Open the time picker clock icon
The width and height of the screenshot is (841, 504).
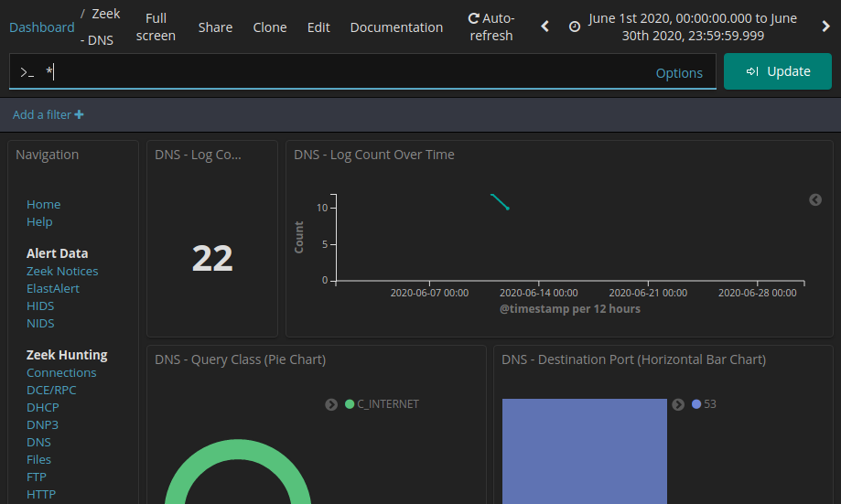tap(575, 27)
